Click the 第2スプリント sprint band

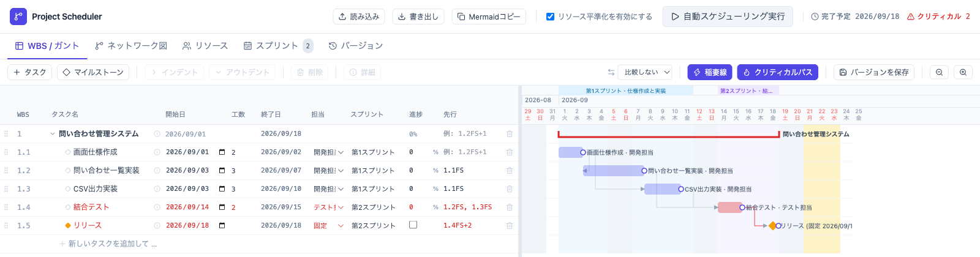click(x=748, y=91)
